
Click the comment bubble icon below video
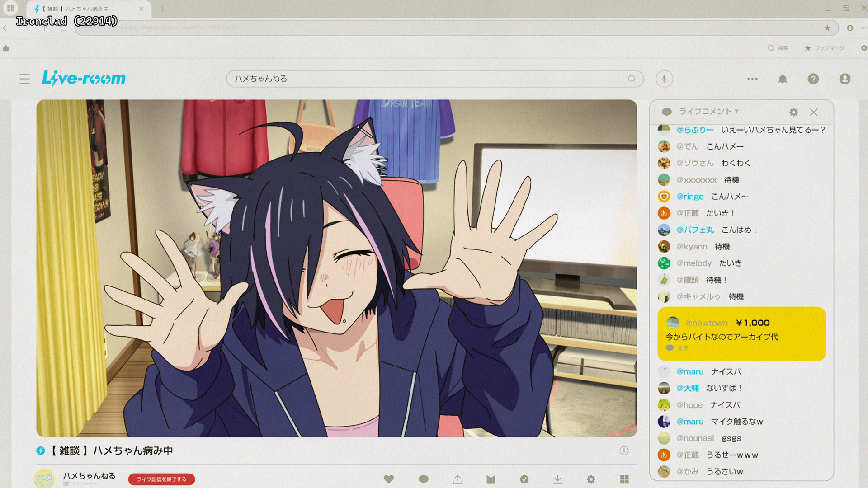click(423, 479)
